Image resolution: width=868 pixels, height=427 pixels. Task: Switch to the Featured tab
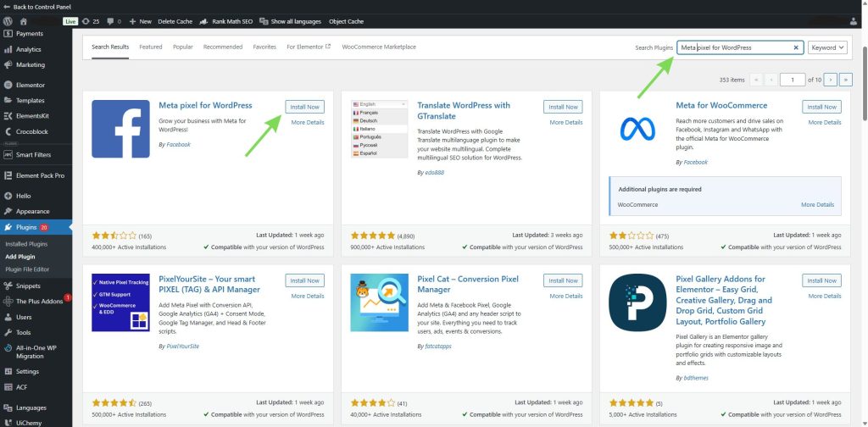[151, 47]
